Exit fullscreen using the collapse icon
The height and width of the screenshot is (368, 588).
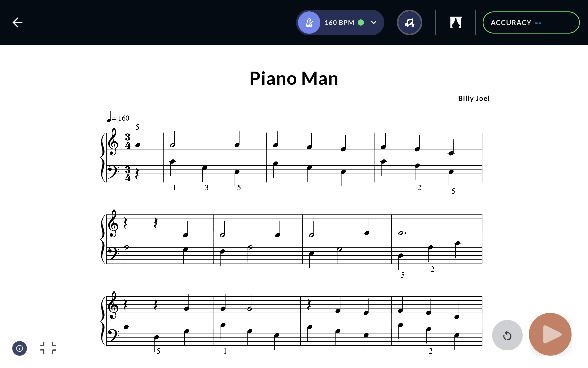tap(48, 348)
